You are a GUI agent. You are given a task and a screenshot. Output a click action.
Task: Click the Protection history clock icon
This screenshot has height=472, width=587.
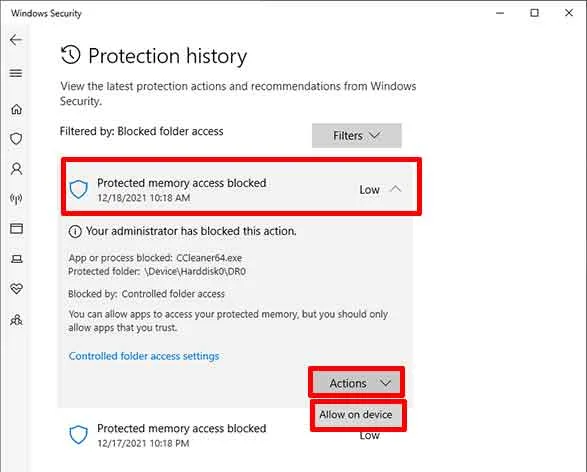71,55
